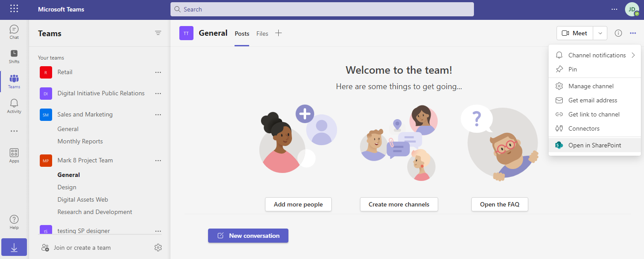Viewport: 644px width, 259px height.
Task: Select Get email address
Action: [x=595, y=100]
